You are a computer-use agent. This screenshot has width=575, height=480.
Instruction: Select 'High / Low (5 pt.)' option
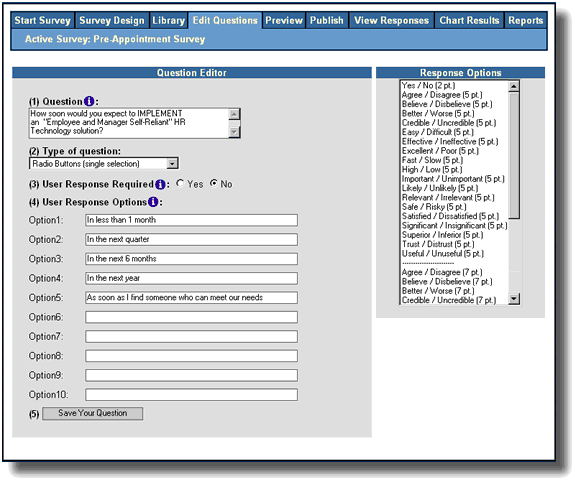tap(432, 169)
